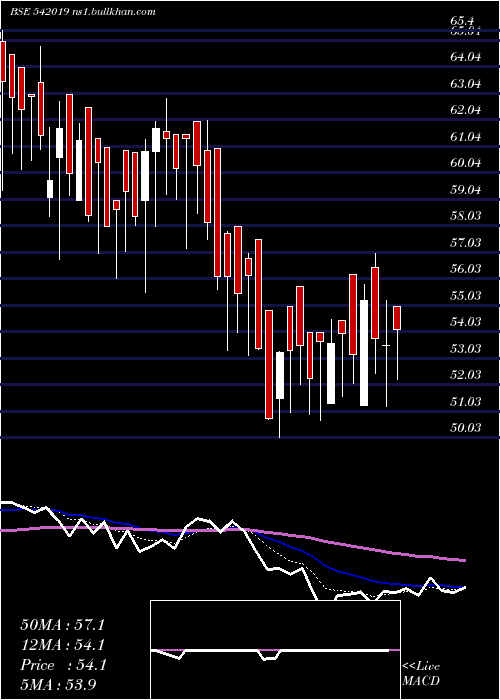Click the 50.03 price axis label
The width and height of the screenshot is (500, 700).
tap(466, 428)
